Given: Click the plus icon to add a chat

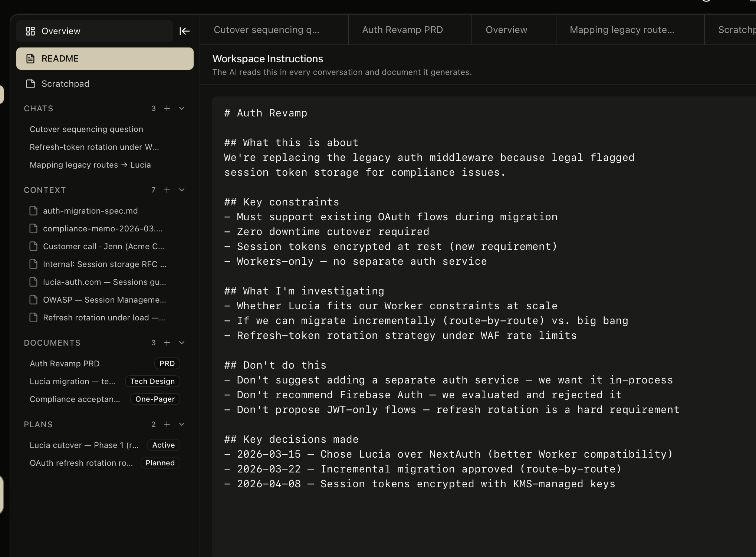Looking at the screenshot, I should [167, 108].
